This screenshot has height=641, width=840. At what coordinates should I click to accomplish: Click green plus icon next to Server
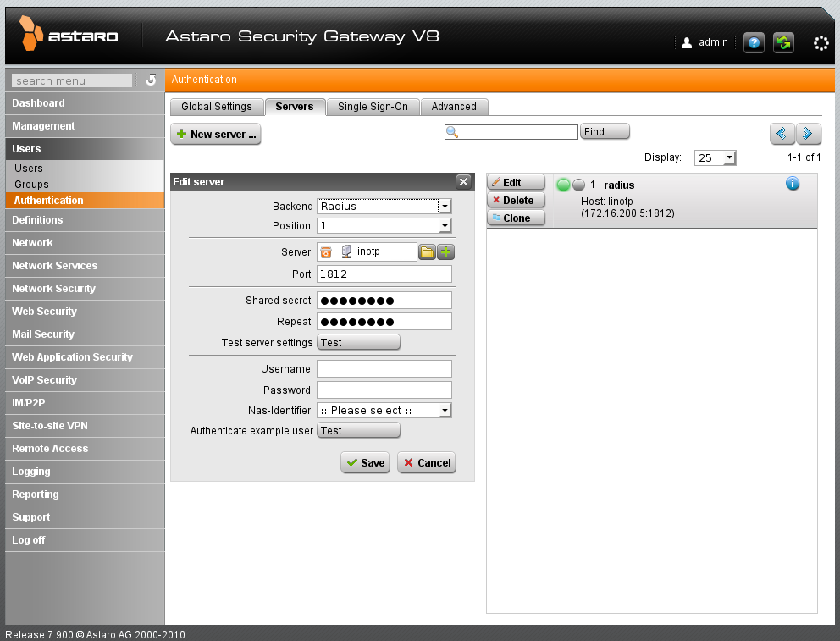tap(446, 251)
